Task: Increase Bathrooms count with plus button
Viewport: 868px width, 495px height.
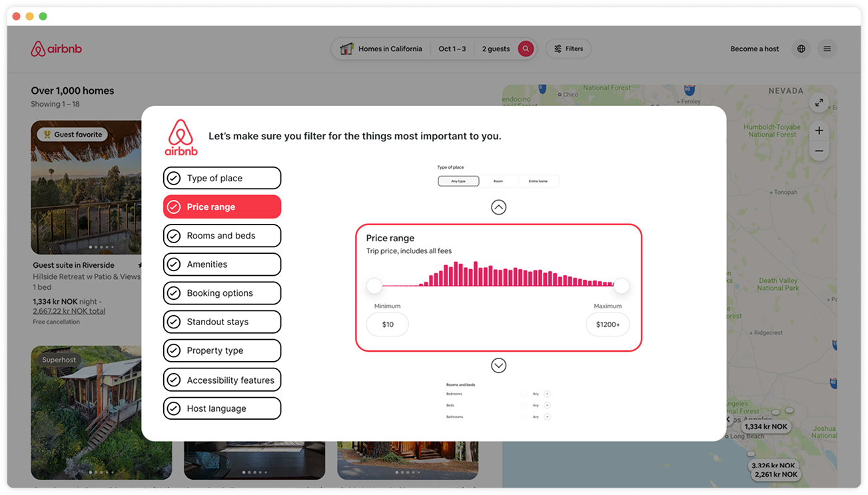Action: point(547,417)
